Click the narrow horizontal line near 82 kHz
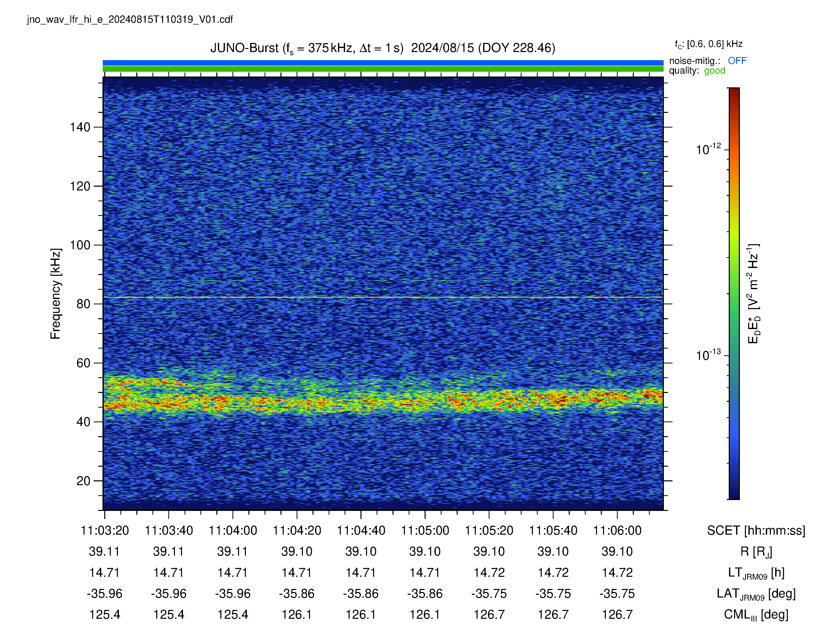Screen dimensions: 833x644 [x=383, y=297]
